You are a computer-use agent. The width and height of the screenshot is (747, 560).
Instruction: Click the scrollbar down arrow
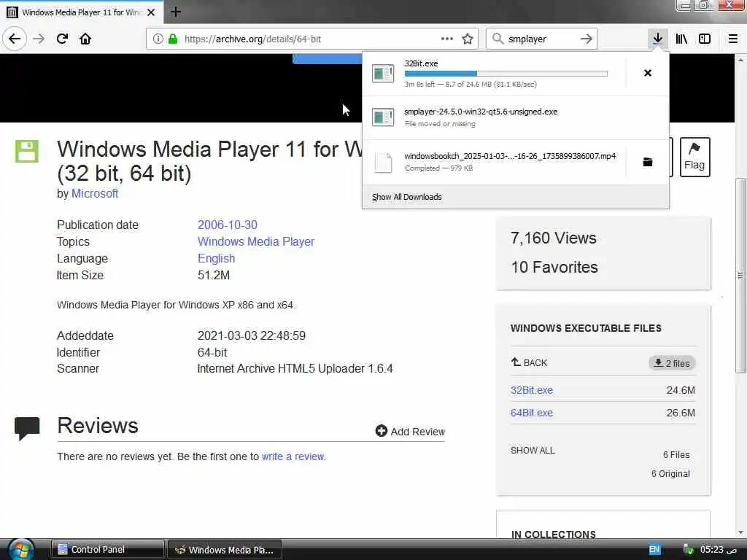(x=740, y=532)
